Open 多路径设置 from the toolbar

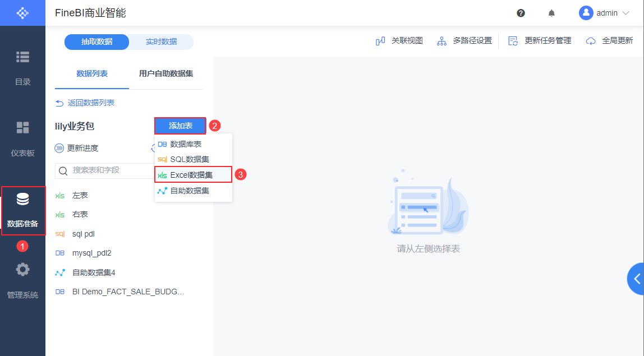464,41
